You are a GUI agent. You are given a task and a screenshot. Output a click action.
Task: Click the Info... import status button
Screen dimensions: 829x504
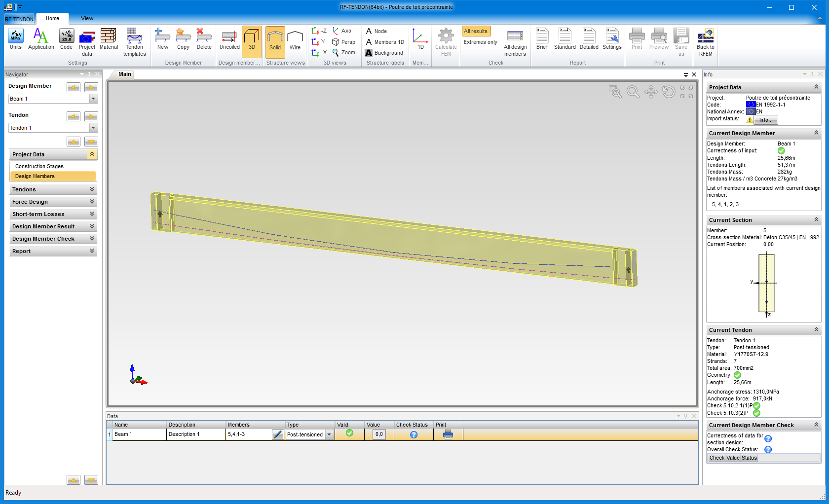pos(766,120)
